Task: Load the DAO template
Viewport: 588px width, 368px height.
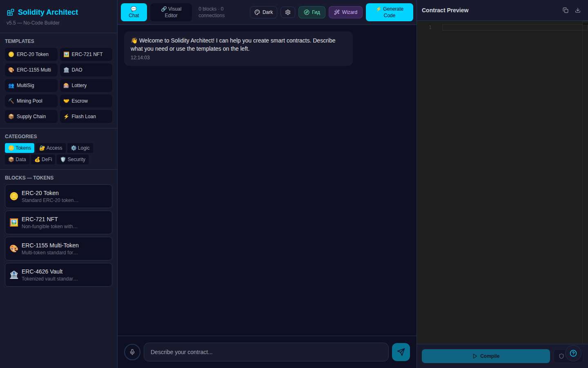Action: [86, 70]
